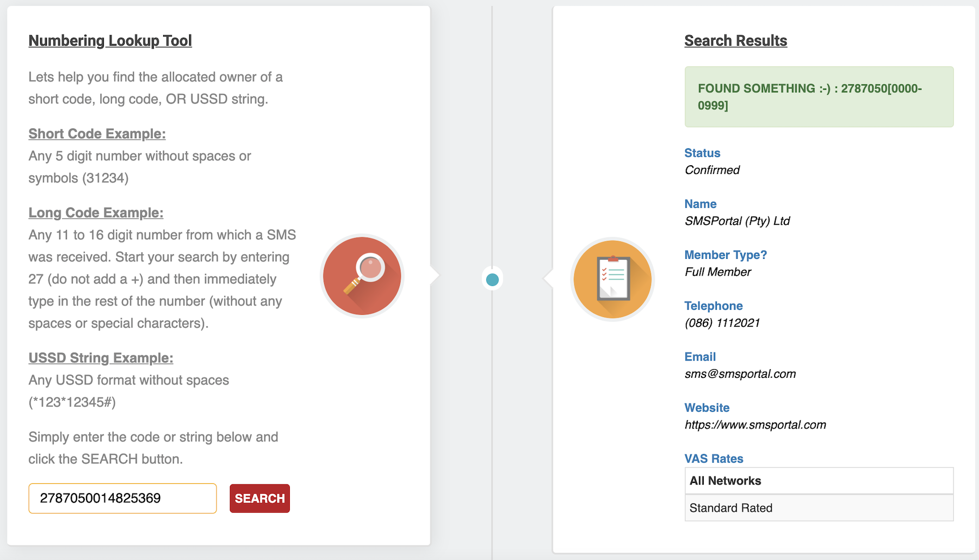Click the telephone number (086) 1112021
The image size is (979, 560).
(722, 323)
